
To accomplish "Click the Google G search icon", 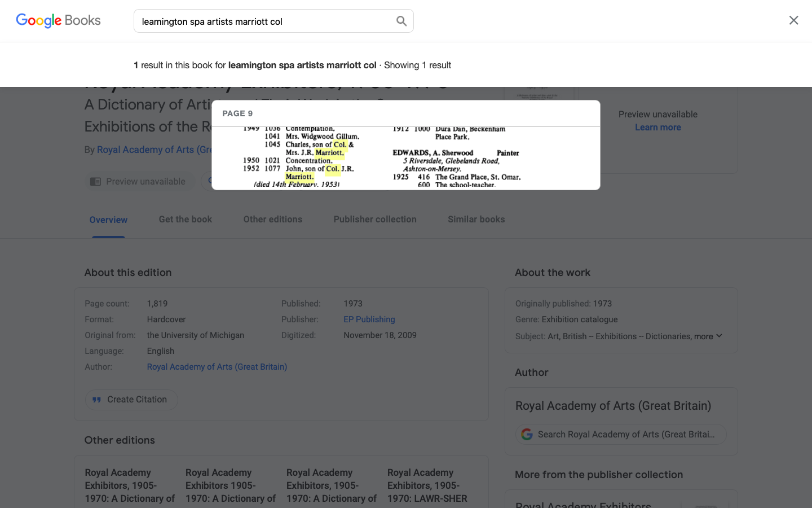I will [527, 434].
